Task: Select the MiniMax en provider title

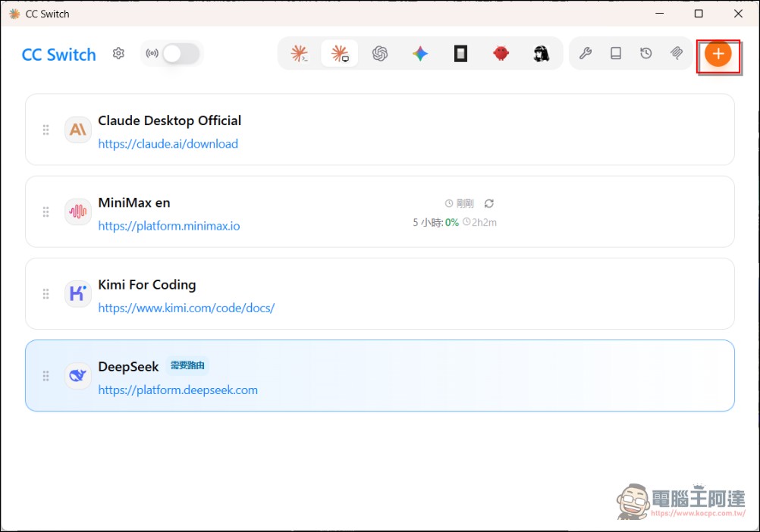Action: click(133, 203)
